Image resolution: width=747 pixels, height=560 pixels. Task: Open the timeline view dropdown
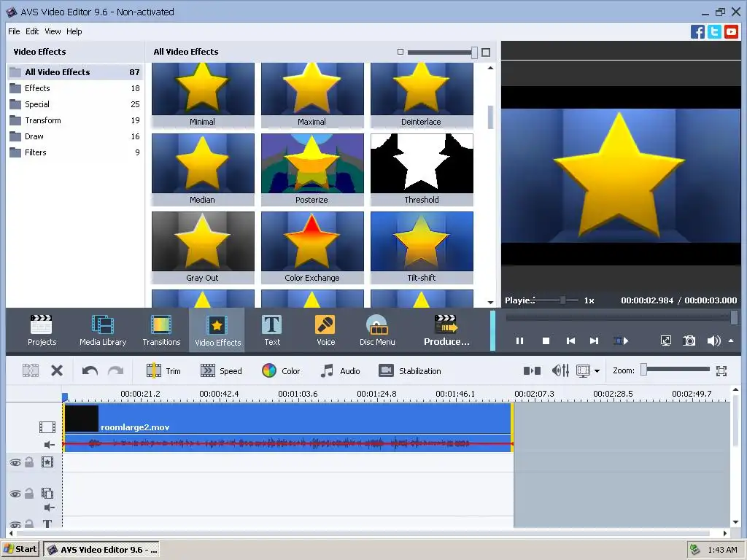click(x=597, y=370)
